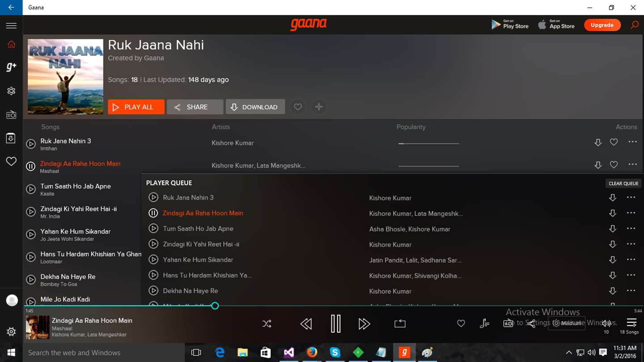
Task: Clear the player queue
Action: pyautogui.click(x=623, y=183)
